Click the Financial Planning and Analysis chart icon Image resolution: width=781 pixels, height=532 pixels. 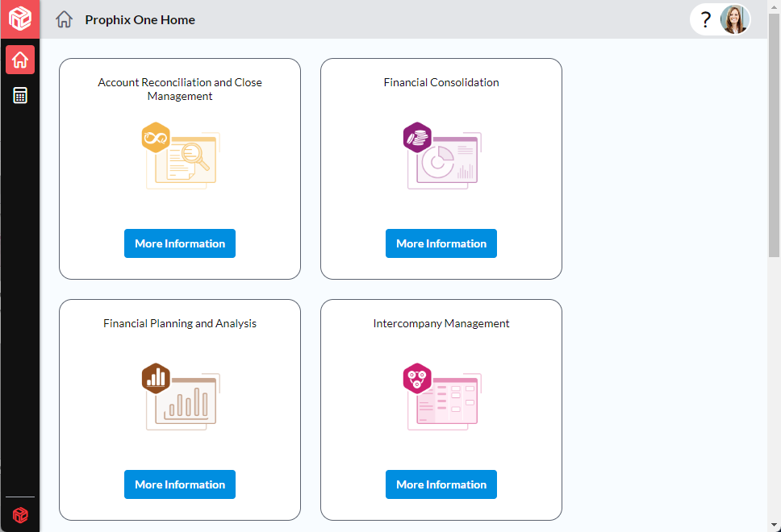tap(180, 397)
